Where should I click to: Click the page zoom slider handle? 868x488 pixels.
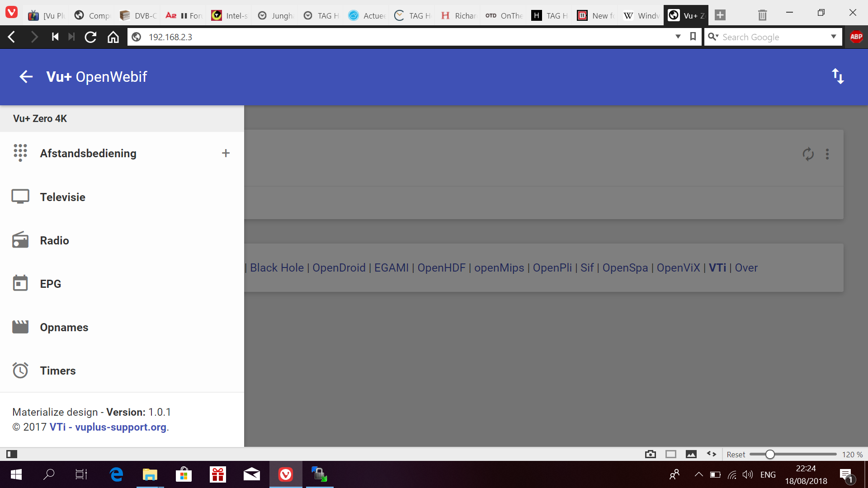(770, 454)
